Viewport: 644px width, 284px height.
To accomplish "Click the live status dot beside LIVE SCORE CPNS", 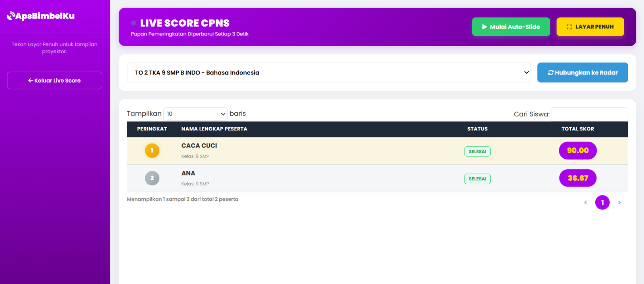I will click(134, 23).
